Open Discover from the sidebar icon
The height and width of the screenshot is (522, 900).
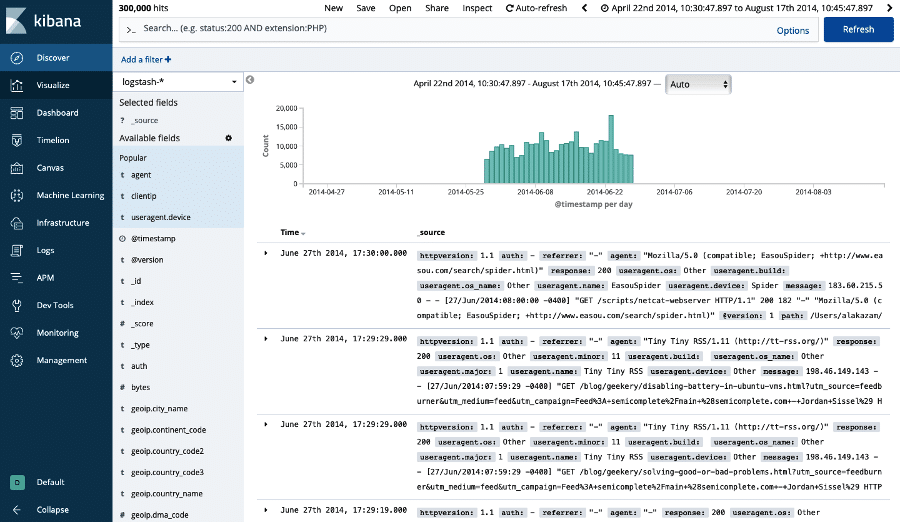point(18,58)
